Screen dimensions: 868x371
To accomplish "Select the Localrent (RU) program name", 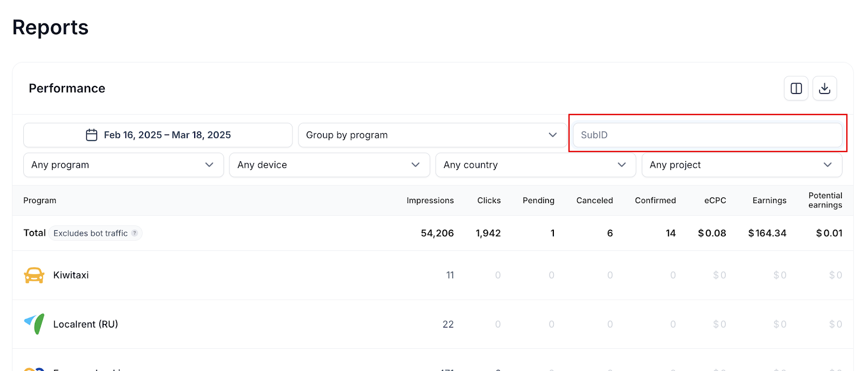I will coord(86,324).
